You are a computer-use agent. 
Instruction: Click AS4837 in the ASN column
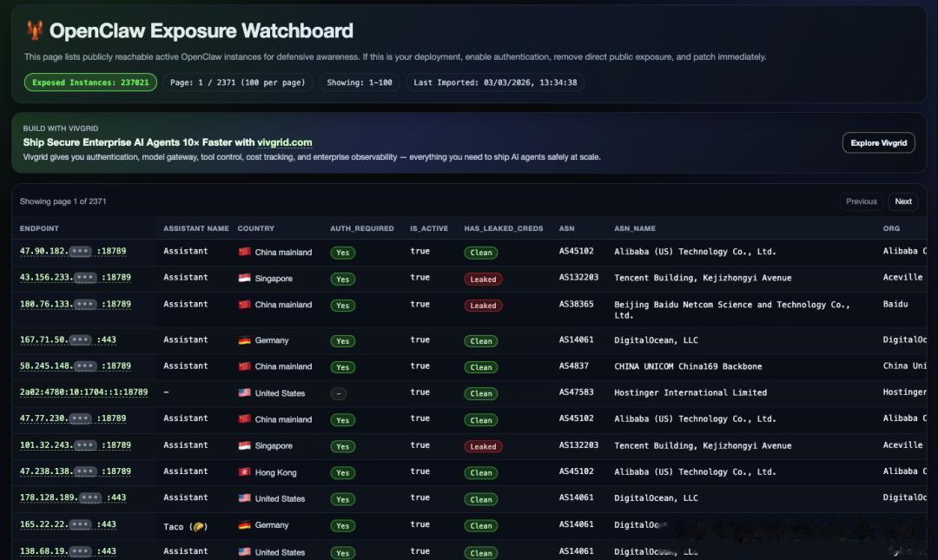click(574, 366)
